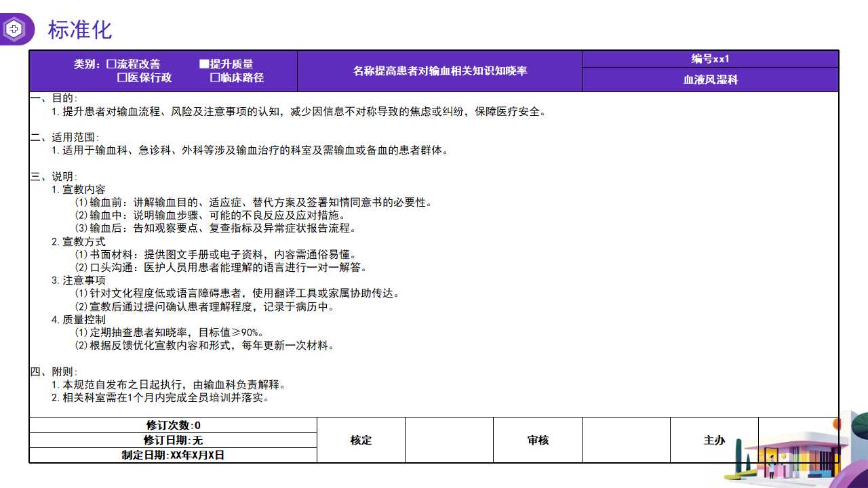
Task: Click the 编号xx1 header cell
Action: tap(710, 59)
